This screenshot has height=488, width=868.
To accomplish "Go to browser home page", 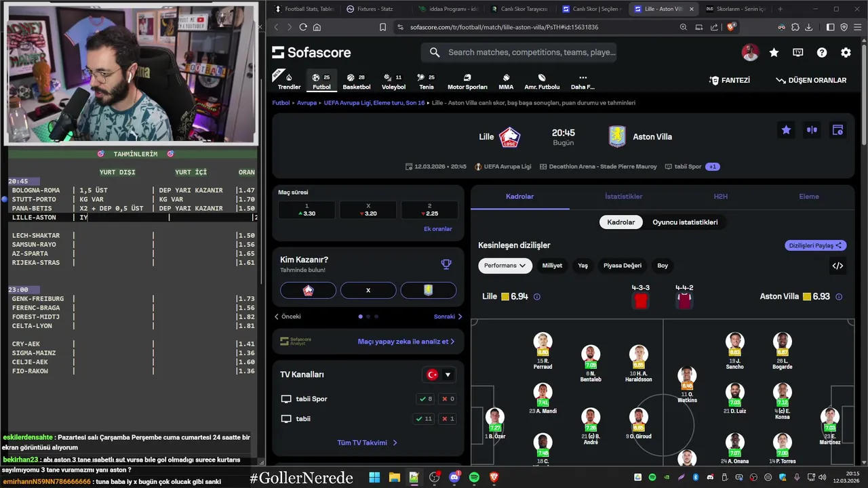I will 317,27.
